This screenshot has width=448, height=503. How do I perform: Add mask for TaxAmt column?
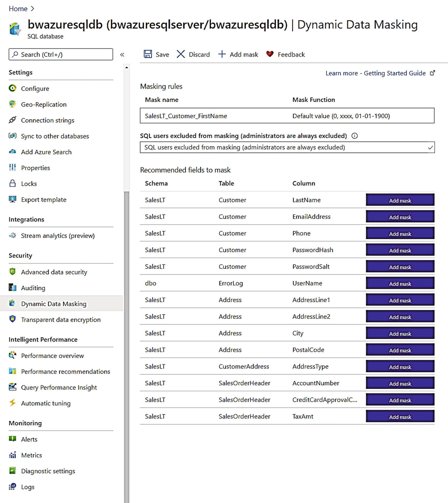pyautogui.click(x=400, y=416)
